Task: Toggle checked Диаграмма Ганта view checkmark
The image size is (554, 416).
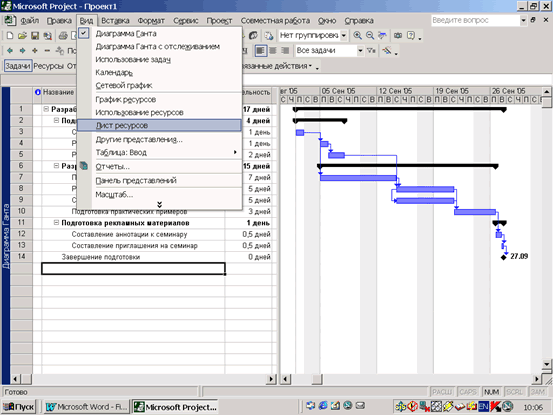Action: pyautogui.click(x=84, y=33)
